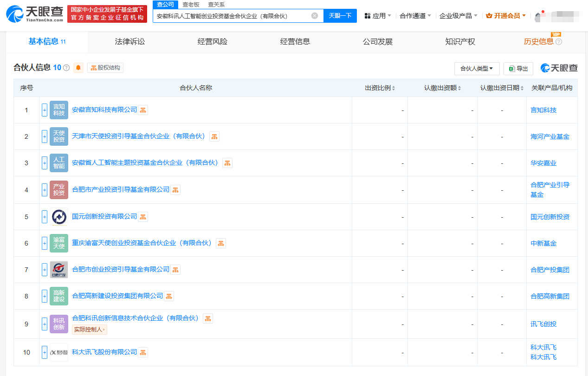Switch to the 公司发展 tab
Viewport: 588px width, 376px height.
378,42
